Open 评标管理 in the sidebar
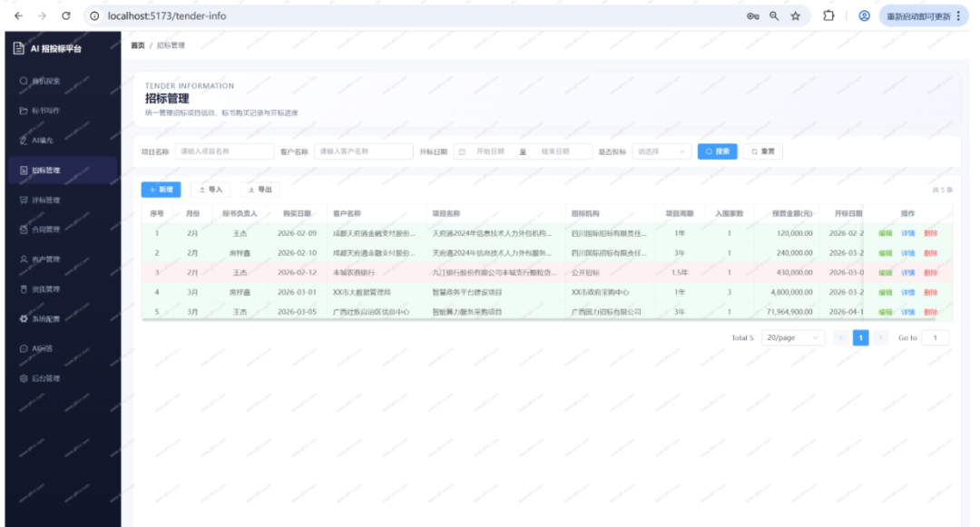Image resolution: width=980 pixels, height=527 pixels. click(62, 200)
